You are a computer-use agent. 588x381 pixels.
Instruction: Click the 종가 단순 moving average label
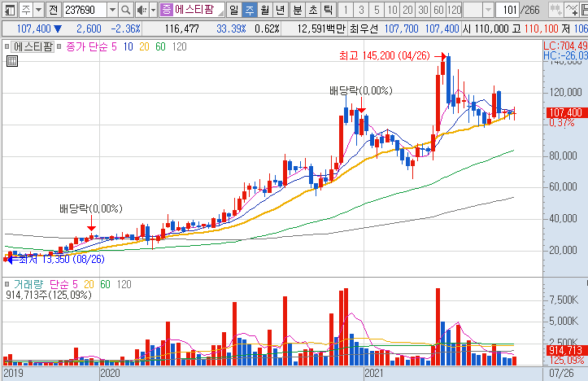pos(87,47)
